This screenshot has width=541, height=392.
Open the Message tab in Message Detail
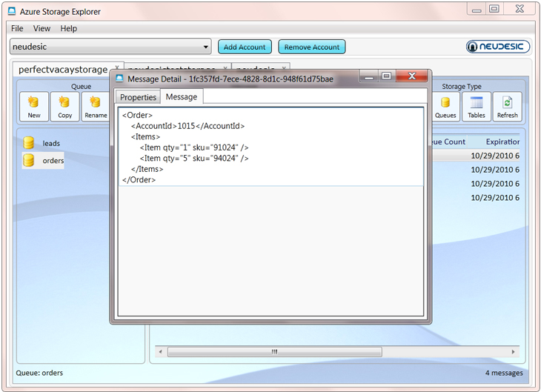tap(182, 96)
